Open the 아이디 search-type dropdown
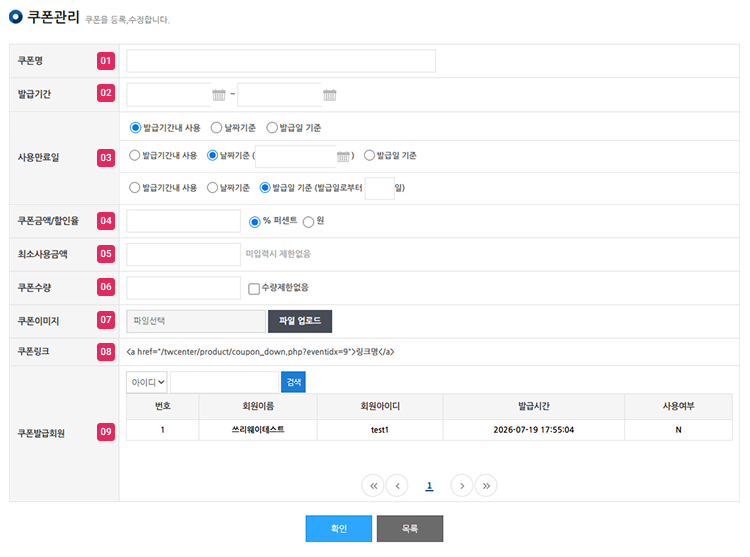Viewport: 750px width, 557px height. click(147, 382)
